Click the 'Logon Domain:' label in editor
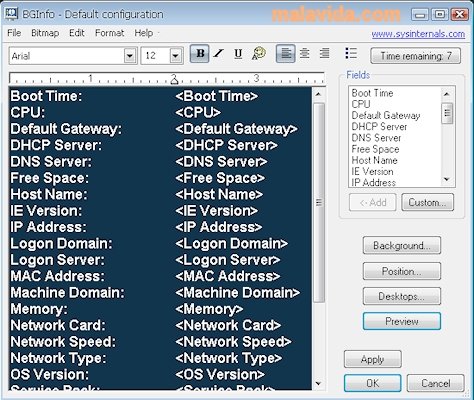 tap(61, 244)
